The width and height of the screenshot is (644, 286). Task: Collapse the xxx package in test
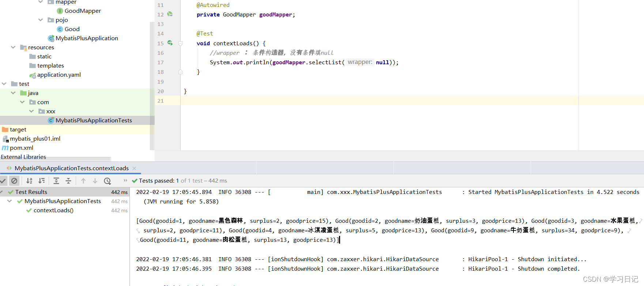click(31, 111)
